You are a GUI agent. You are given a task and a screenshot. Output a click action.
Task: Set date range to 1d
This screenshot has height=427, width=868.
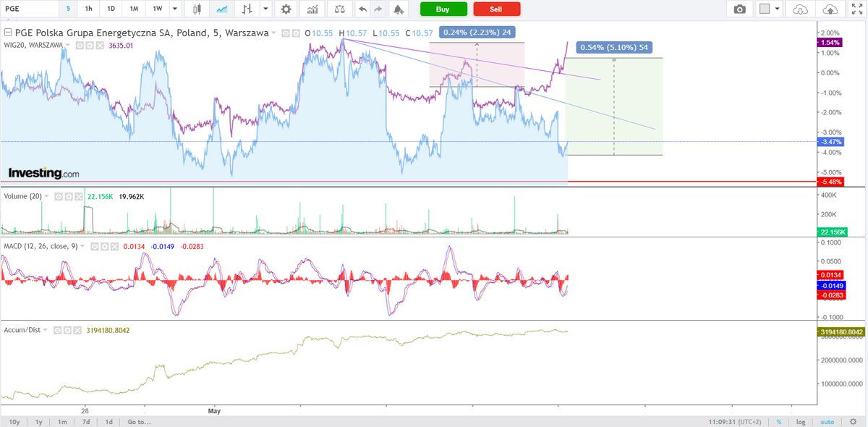tap(109, 421)
